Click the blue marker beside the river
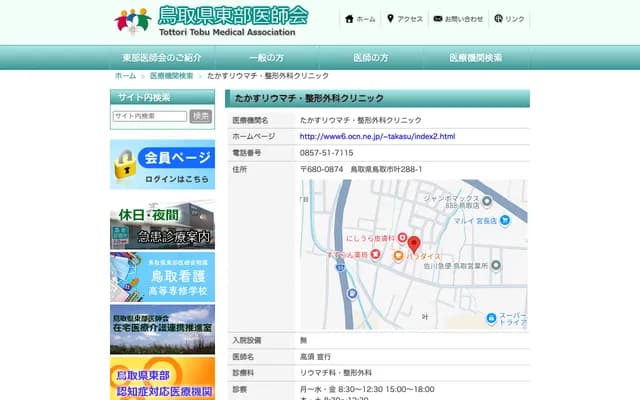The height and width of the screenshot is (400, 640). point(352,293)
